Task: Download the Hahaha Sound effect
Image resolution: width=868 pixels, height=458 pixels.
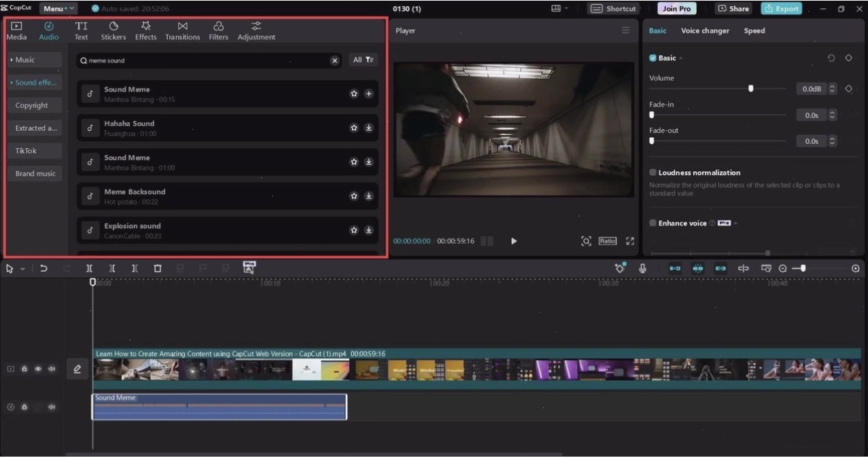Action: point(369,128)
